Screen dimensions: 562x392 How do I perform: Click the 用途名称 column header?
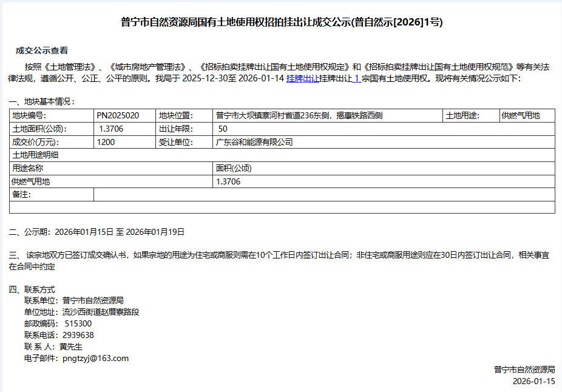28,168
